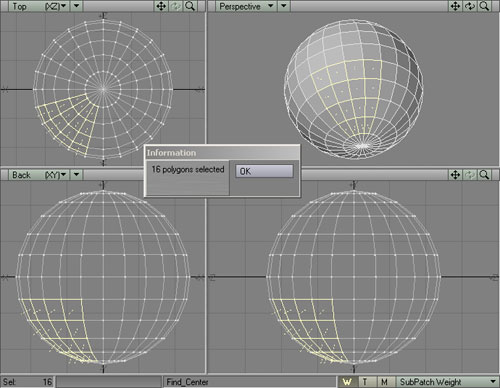Image resolution: width=500 pixels, height=388 pixels.
Task: Click the rotate icon in Perspective viewport
Action: [470, 6]
